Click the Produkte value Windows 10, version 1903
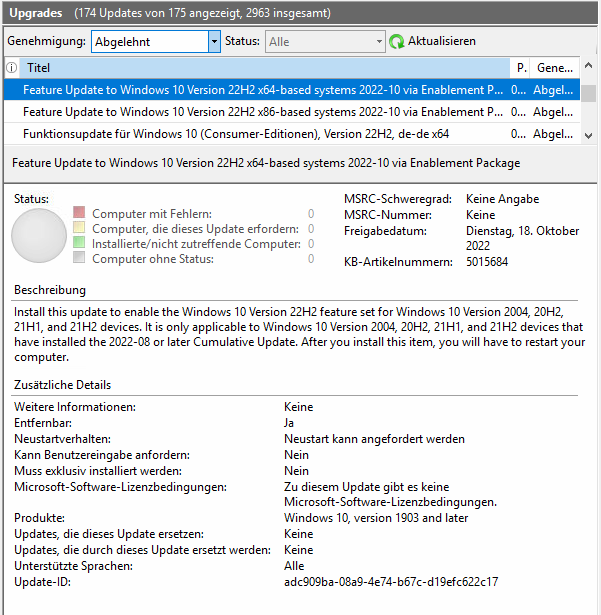601x615 pixels. pos(376,518)
